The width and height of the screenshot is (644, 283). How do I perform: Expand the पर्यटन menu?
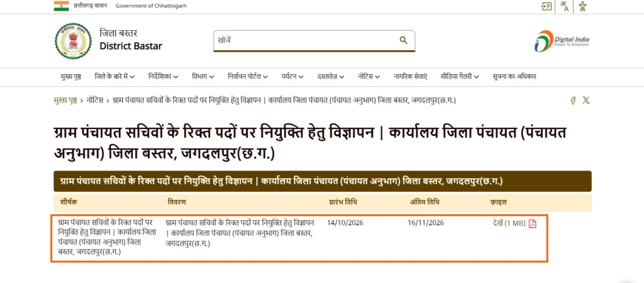coord(293,76)
